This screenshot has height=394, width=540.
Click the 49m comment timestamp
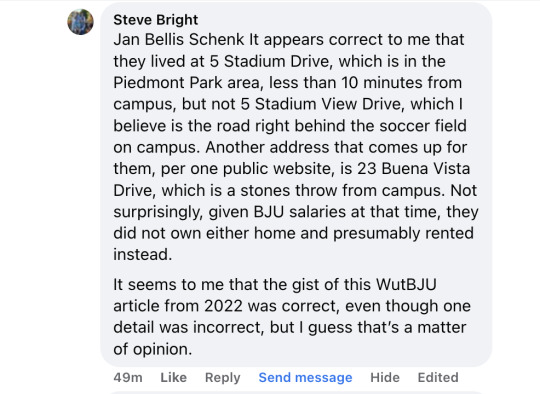tap(128, 377)
